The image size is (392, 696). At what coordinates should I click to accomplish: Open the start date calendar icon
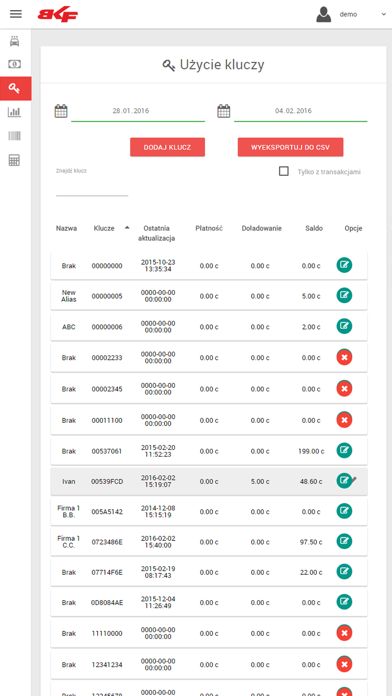coord(61,111)
